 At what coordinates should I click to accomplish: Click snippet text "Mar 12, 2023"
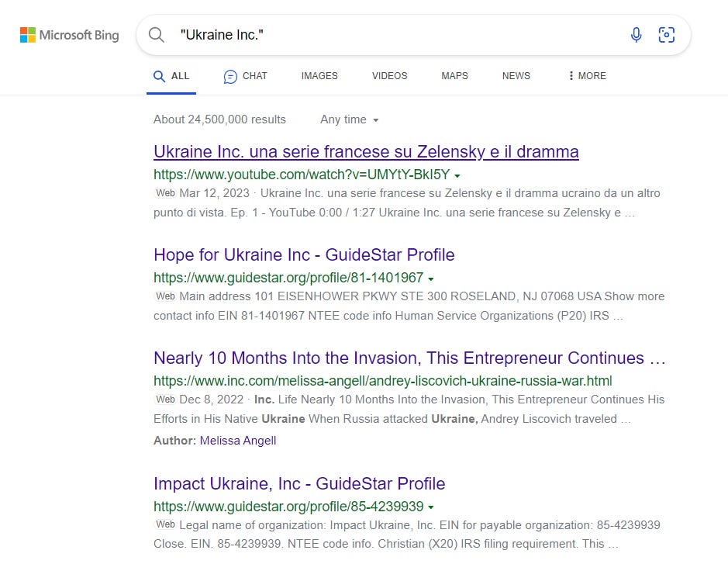tap(215, 193)
